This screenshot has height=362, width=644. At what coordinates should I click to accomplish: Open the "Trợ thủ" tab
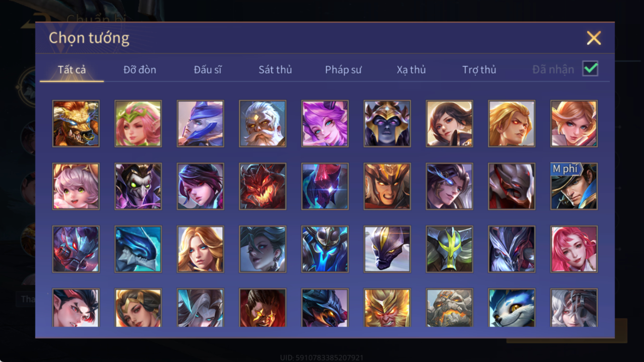pyautogui.click(x=479, y=70)
